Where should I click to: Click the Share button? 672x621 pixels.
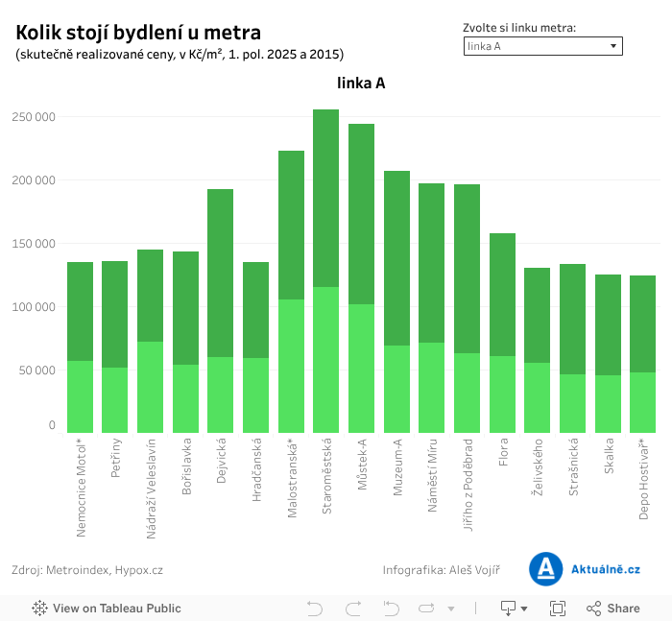click(x=613, y=609)
